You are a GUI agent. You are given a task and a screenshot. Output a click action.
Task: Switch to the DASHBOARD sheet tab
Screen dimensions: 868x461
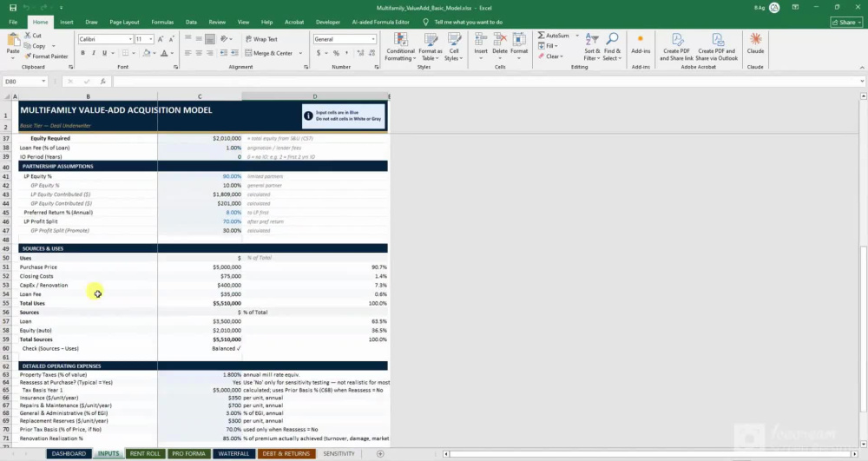click(69, 454)
